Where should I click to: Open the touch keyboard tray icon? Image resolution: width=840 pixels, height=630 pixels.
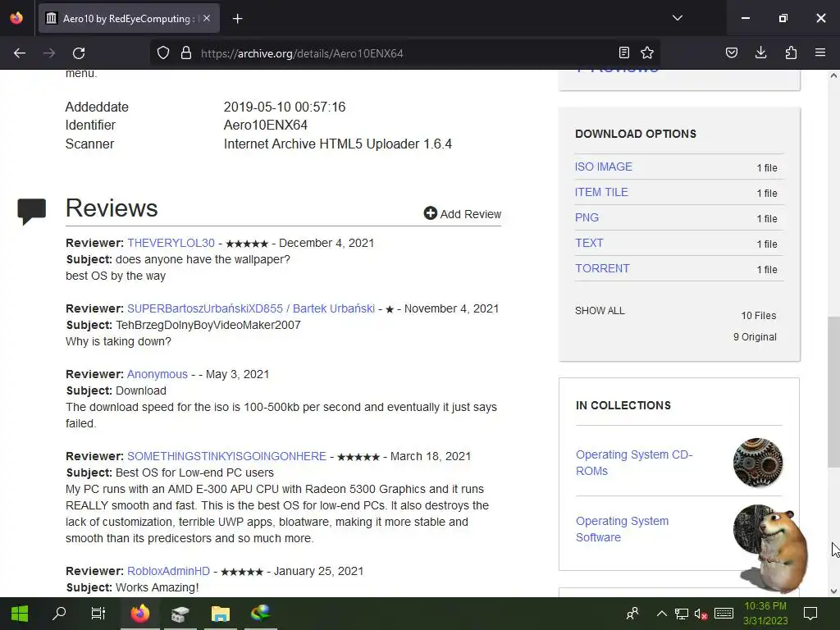click(x=724, y=614)
